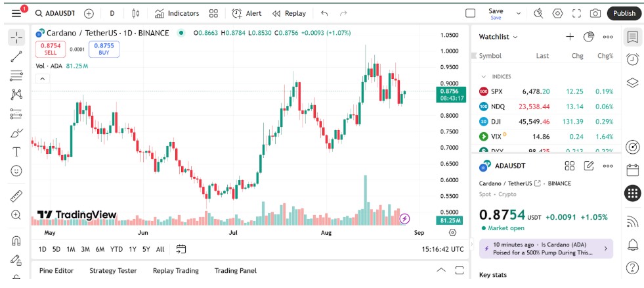This screenshot has width=644, height=288.
Task: Open indicator templates grid icon
Action: click(213, 13)
